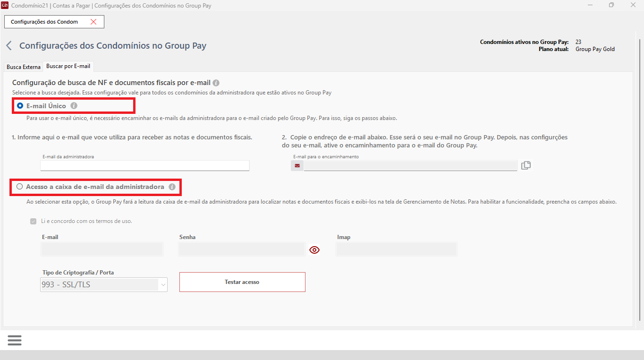Copy the forwarding e-mail address

(526, 165)
